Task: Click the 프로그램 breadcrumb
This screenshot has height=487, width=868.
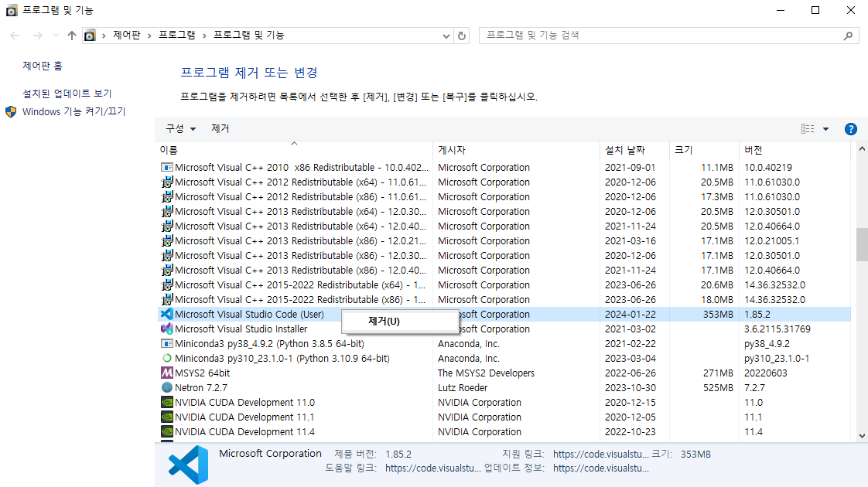Action: point(177,35)
